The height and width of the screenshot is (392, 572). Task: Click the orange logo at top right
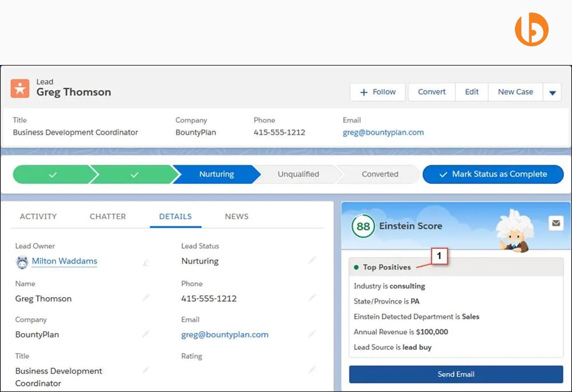531,29
